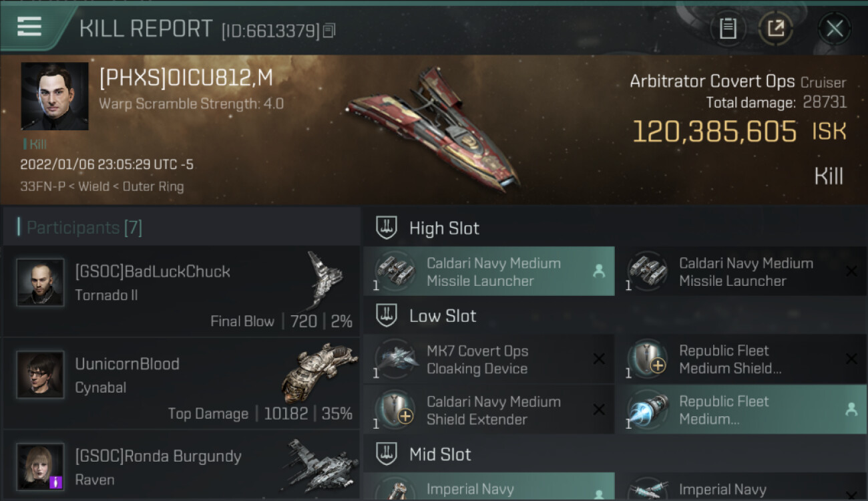Select Republic Fleet Medium Shield module

741,359
